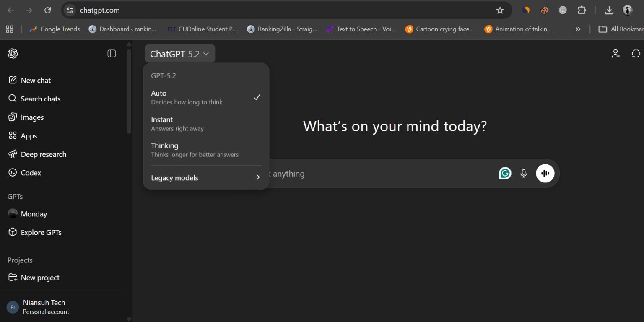Open voice mode with the waveform button
Image resolution: width=644 pixels, height=322 pixels.
(545, 173)
